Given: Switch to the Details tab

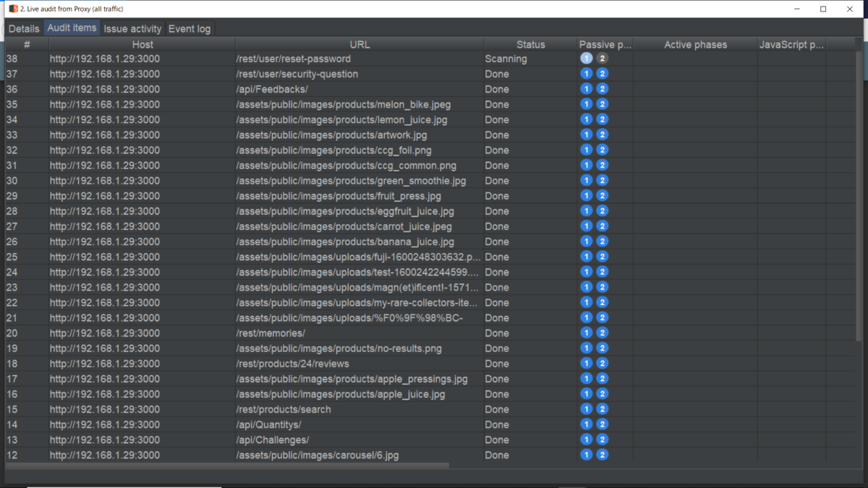Looking at the screenshot, I should point(24,28).
